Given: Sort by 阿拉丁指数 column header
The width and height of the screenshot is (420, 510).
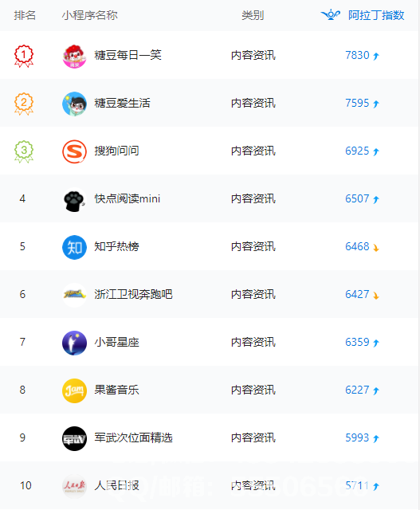Looking at the screenshot, I should coord(376,15).
